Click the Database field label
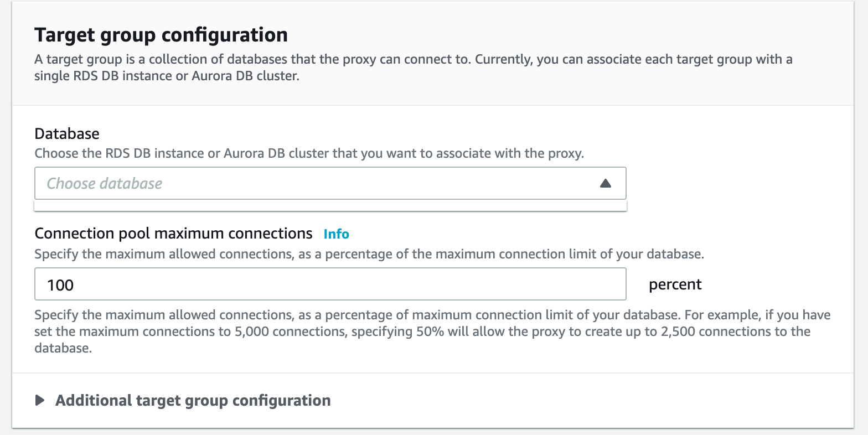The image size is (868, 435). pyautogui.click(x=67, y=133)
